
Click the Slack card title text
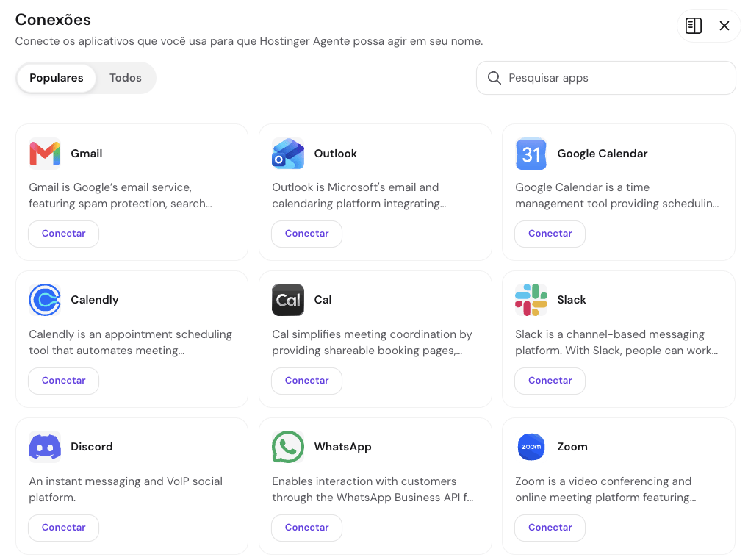point(572,300)
